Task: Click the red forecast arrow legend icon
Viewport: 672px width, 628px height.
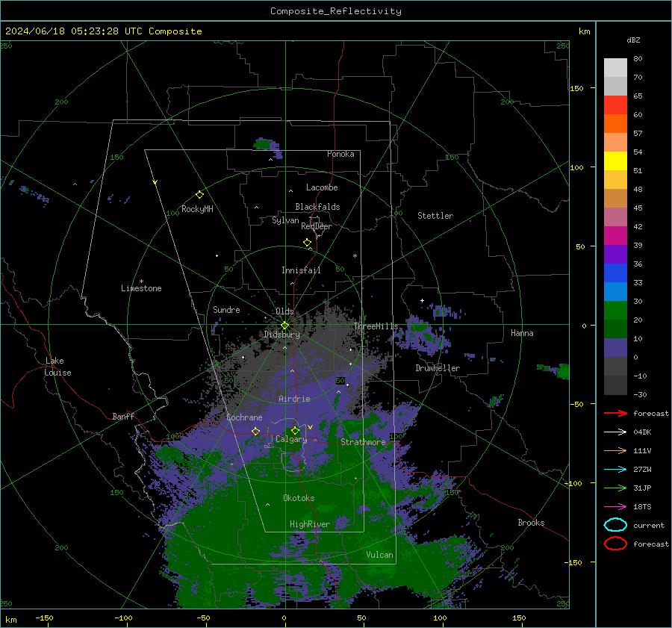Action: pos(615,413)
